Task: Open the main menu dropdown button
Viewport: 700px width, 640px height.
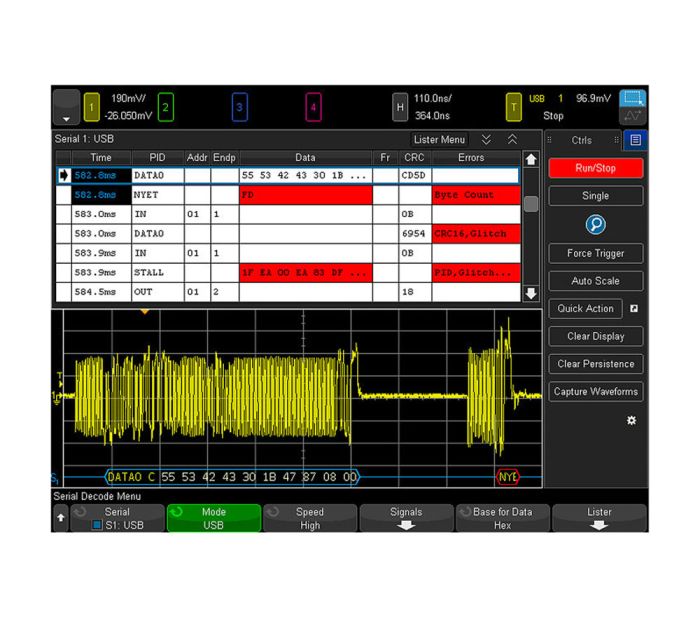Action: point(66,107)
